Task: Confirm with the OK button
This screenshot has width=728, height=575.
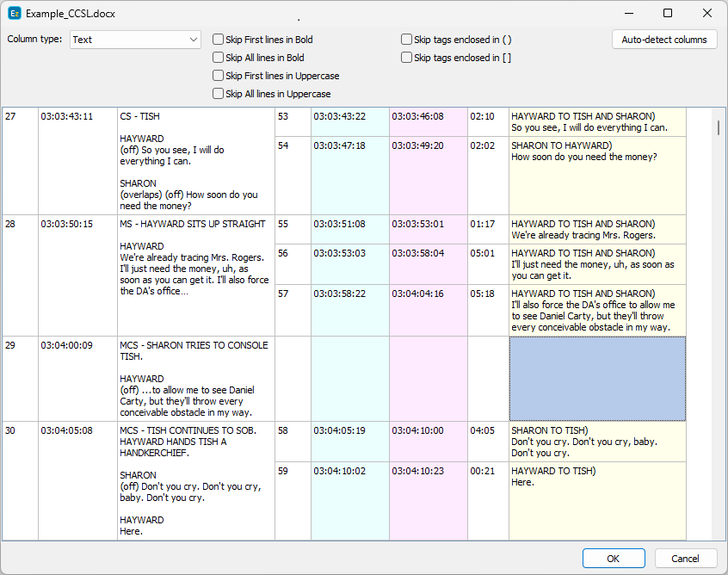Action: pyautogui.click(x=613, y=559)
